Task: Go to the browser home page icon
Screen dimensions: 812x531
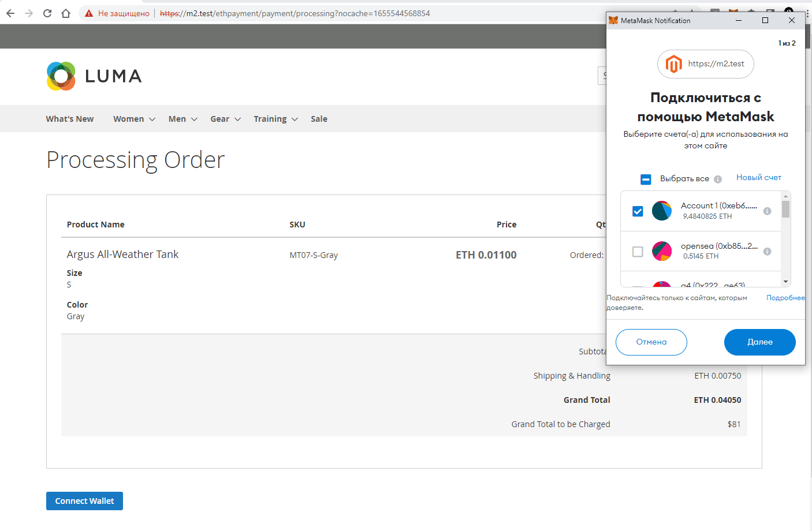Action: pyautogui.click(x=66, y=13)
